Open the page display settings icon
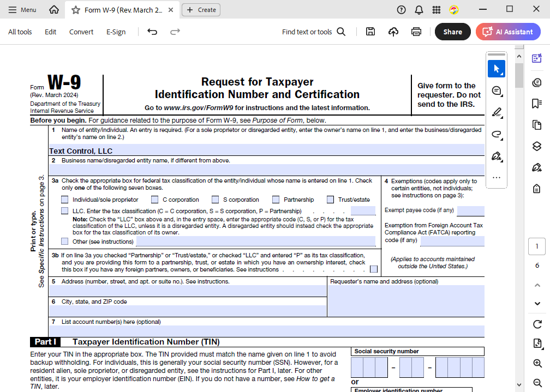Image resolution: width=550 pixels, height=392 pixels. pyautogui.click(x=537, y=343)
